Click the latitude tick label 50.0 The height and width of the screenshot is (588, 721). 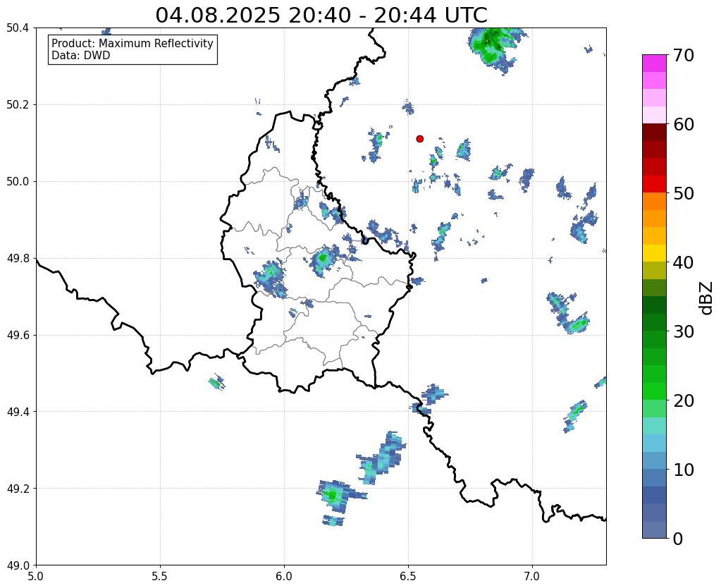point(18,181)
